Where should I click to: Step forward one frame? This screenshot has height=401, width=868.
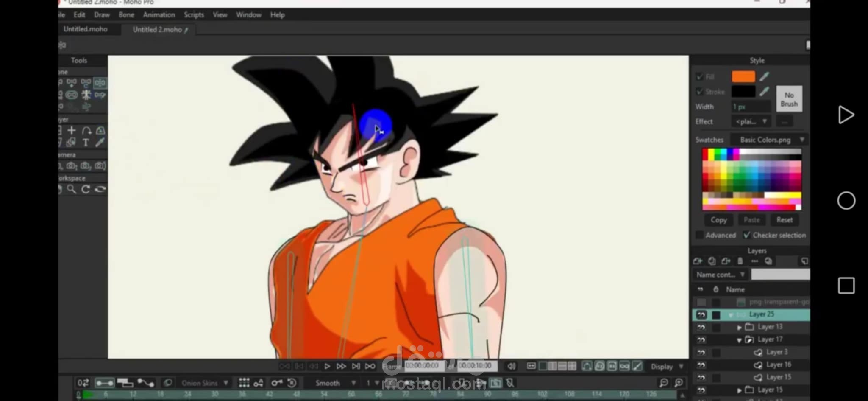pyautogui.click(x=341, y=366)
